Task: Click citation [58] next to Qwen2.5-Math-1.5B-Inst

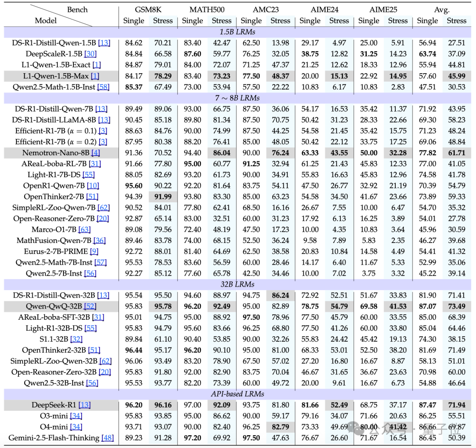Action: click(103, 87)
